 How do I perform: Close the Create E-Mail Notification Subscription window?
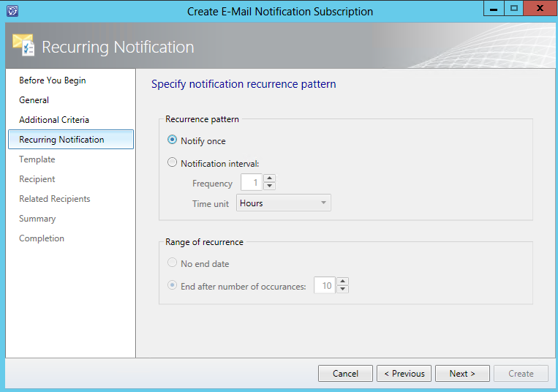(x=540, y=8)
